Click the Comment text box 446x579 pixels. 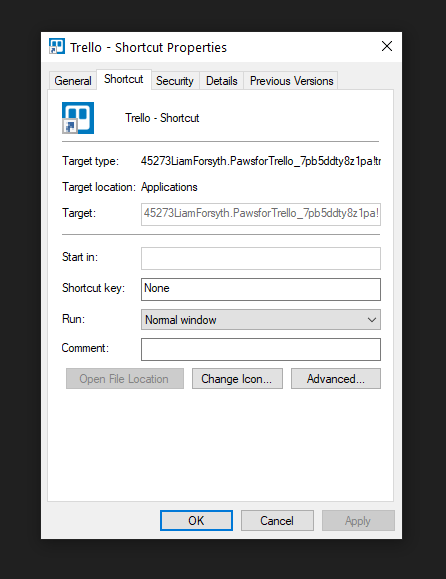coord(261,349)
